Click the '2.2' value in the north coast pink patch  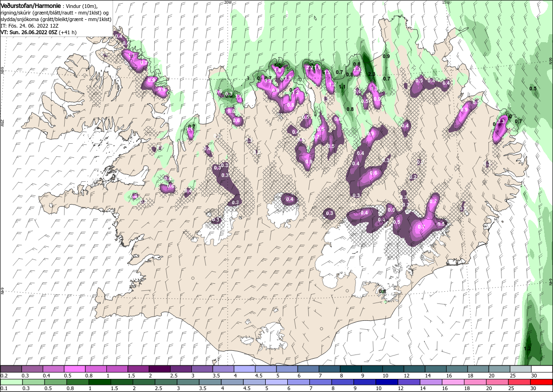coord(310,68)
